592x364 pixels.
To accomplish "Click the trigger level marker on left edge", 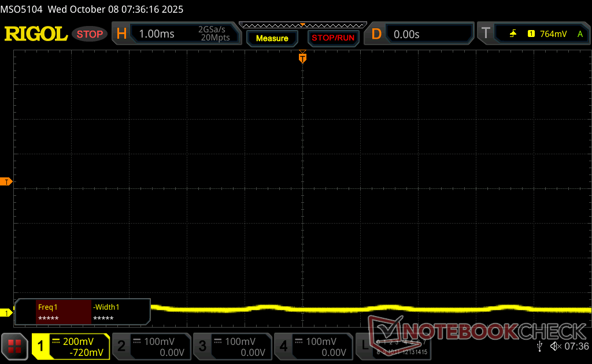I will 6,182.
